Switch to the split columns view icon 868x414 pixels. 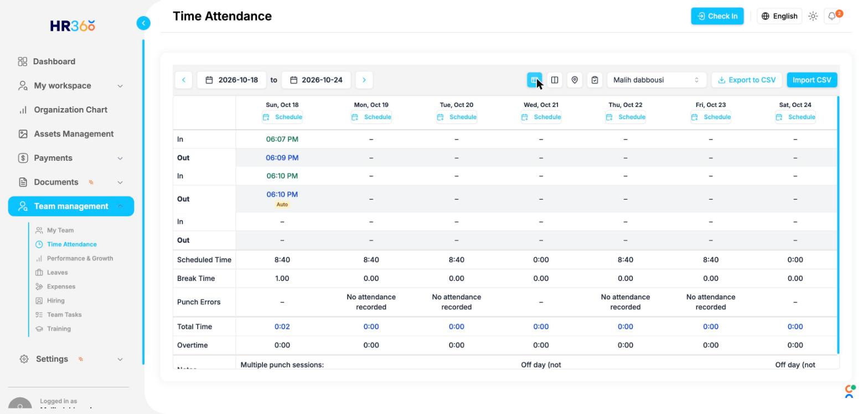point(555,80)
